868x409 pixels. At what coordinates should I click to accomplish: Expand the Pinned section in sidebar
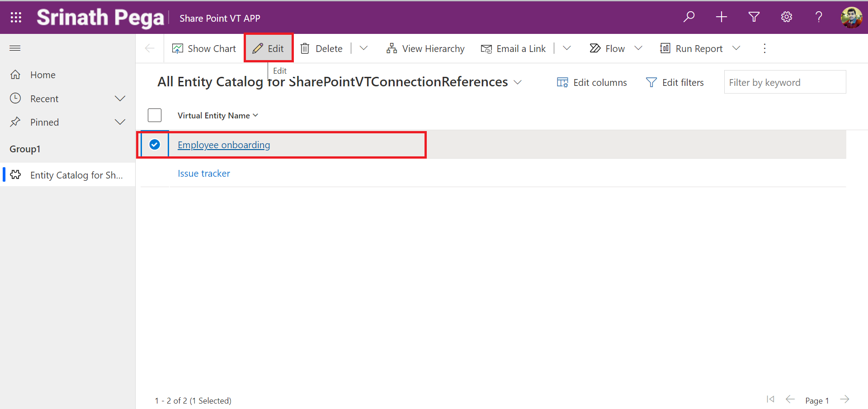[120, 122]
